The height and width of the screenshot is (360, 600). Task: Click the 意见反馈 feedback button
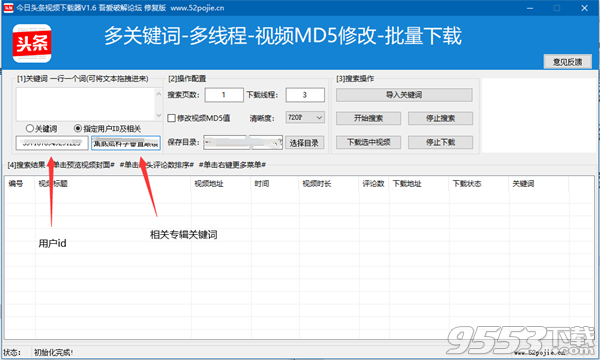(567, 62)
